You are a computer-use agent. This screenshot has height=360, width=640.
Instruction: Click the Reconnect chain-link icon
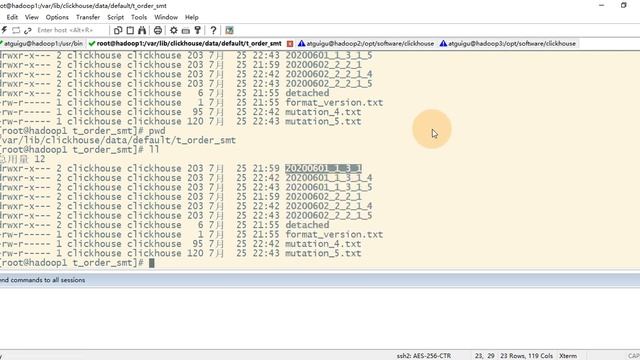pos(28,30)
